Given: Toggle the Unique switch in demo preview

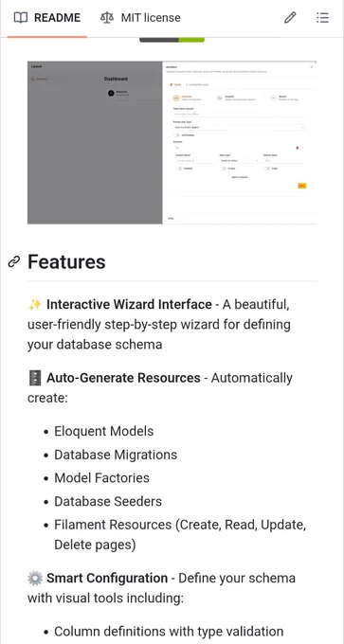Looking at the screenshot, I should [x=224, y=169].
